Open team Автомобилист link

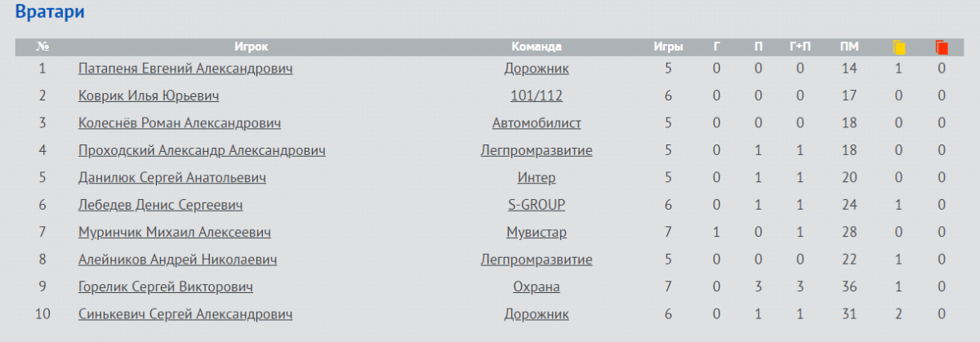tap(537, 123)
